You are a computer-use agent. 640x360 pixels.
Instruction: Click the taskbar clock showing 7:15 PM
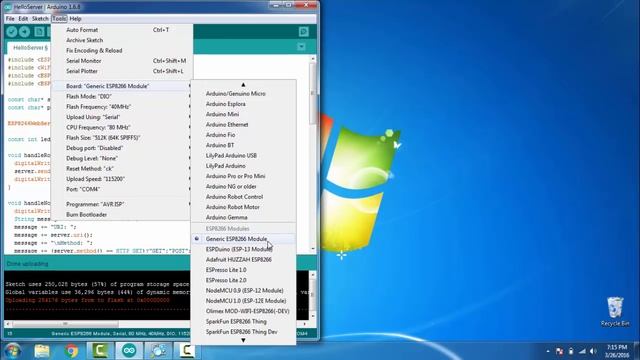pyautogui.click(x=617, y=351)
